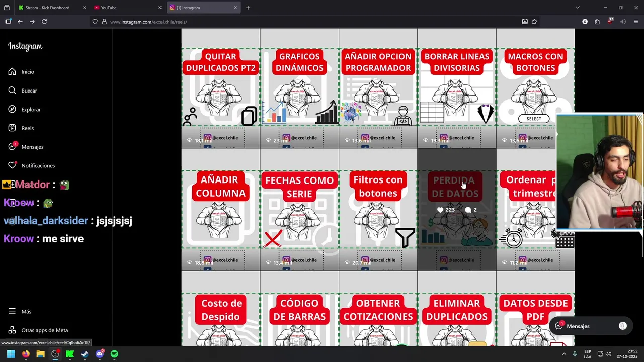This screenshot has width=644, height=362.
Task: Open Notificaciones heart in sidebar
Action: [x=12, y=165]
